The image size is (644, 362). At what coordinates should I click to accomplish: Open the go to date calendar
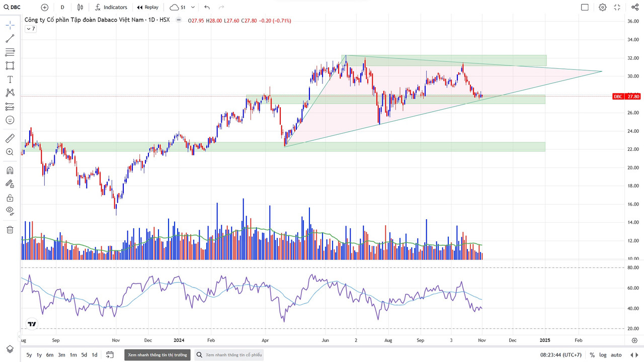coord(110,355)
